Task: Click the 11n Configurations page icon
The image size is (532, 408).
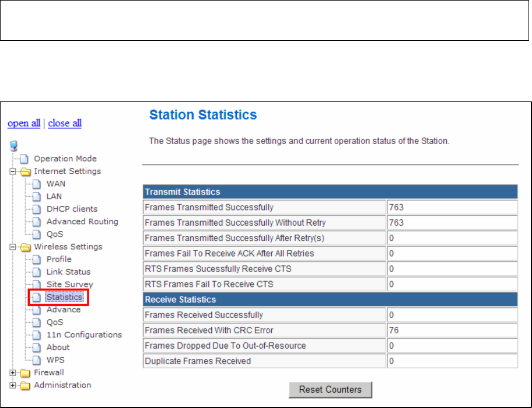Action: (x=36, y=335)
